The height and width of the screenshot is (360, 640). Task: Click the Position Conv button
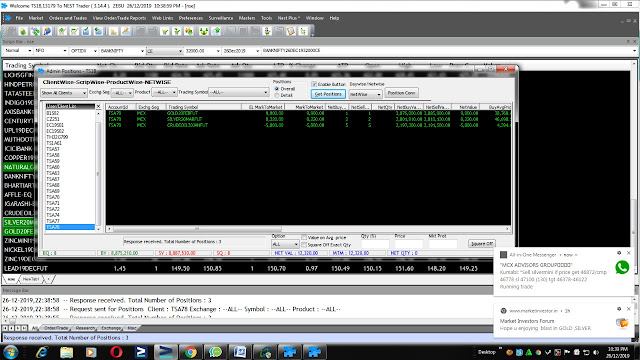point(401,93)
